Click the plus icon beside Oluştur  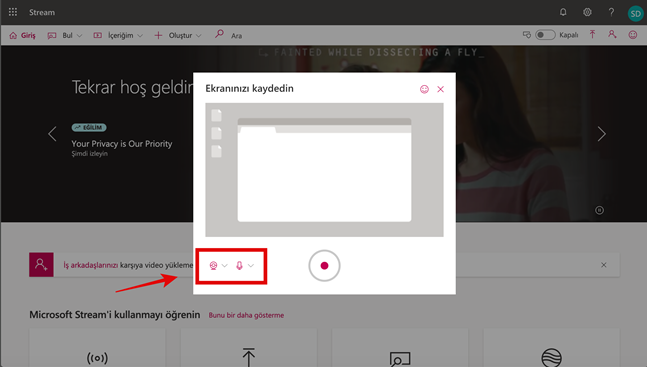tap(158, 36)
